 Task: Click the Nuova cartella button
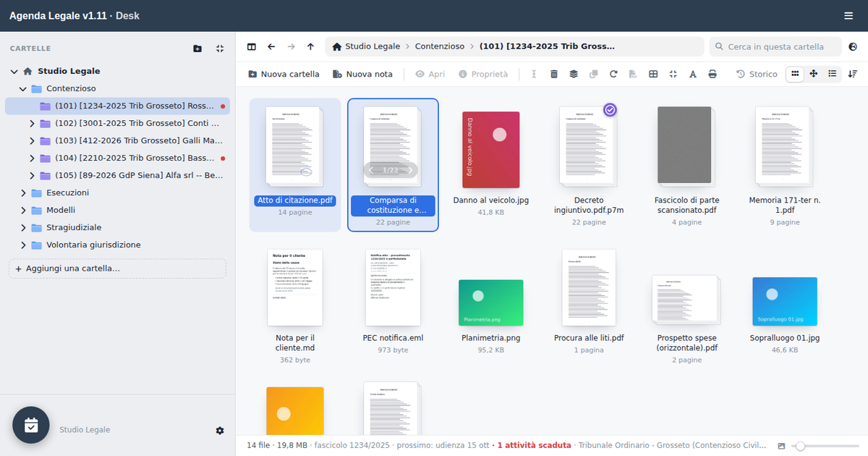284,74
